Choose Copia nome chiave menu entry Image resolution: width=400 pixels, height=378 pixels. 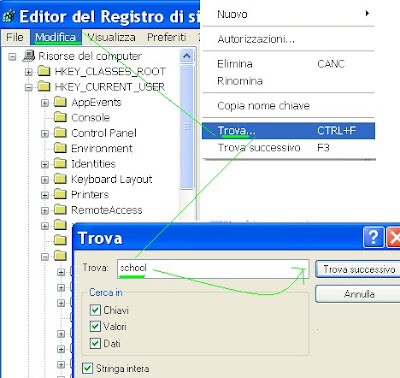pos(289,106)
